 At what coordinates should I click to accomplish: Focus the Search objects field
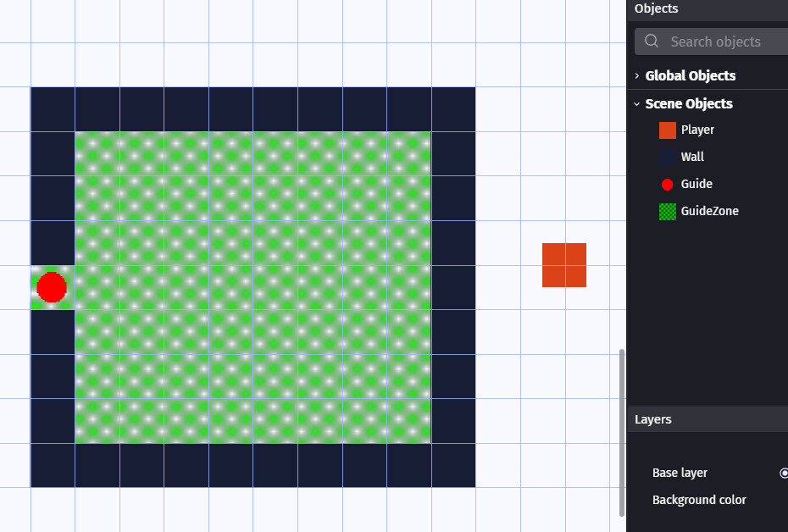(724, 42)
